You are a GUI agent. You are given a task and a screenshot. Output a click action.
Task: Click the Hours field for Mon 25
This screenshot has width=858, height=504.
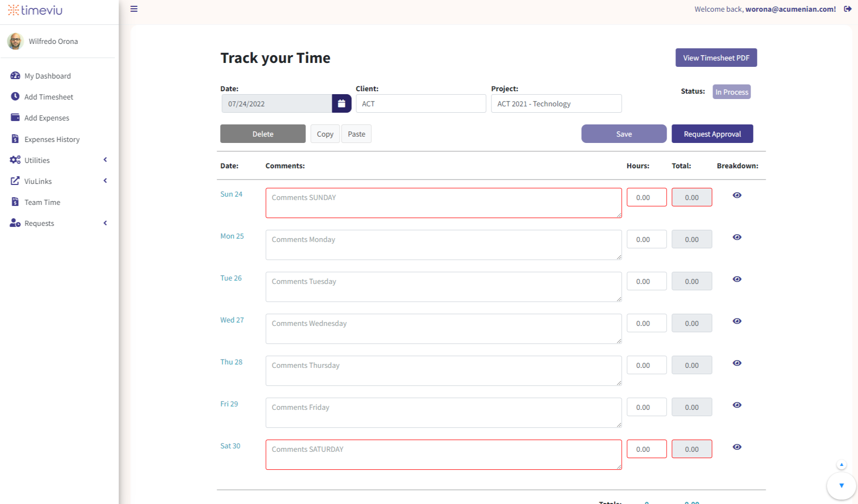click(646, 240)
